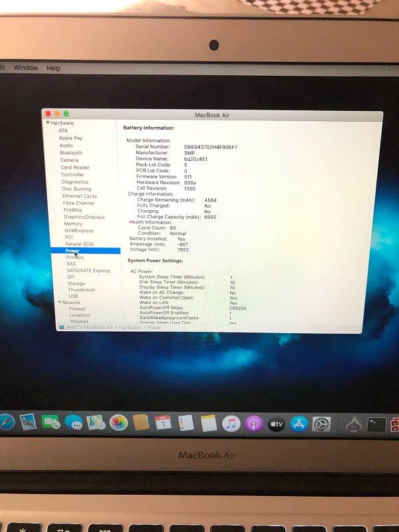Zoom the MacBook Air window with green button
Image resolution: width=399 pixels, height=532 pixels.
point(66,114)
